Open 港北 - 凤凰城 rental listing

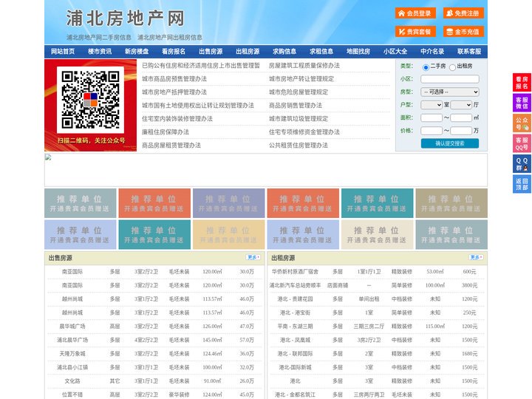(x=295, y=340)
